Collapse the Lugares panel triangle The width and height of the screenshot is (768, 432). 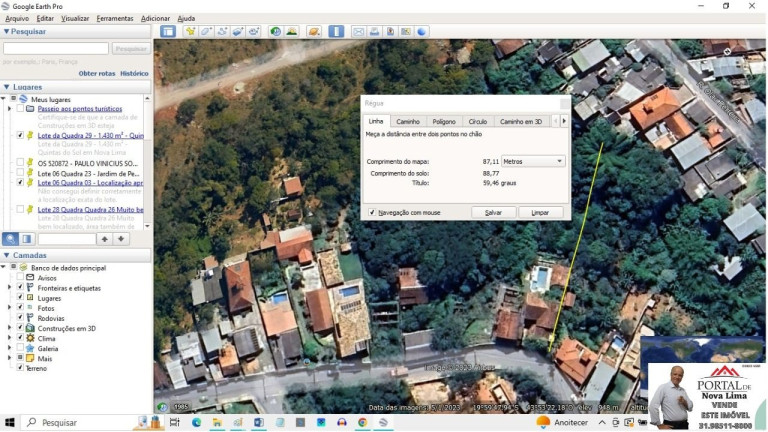(x=6, y=87)
